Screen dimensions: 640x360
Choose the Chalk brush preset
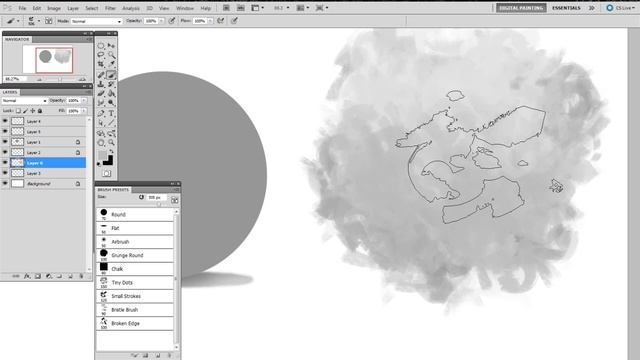click(x=135, y=269)
